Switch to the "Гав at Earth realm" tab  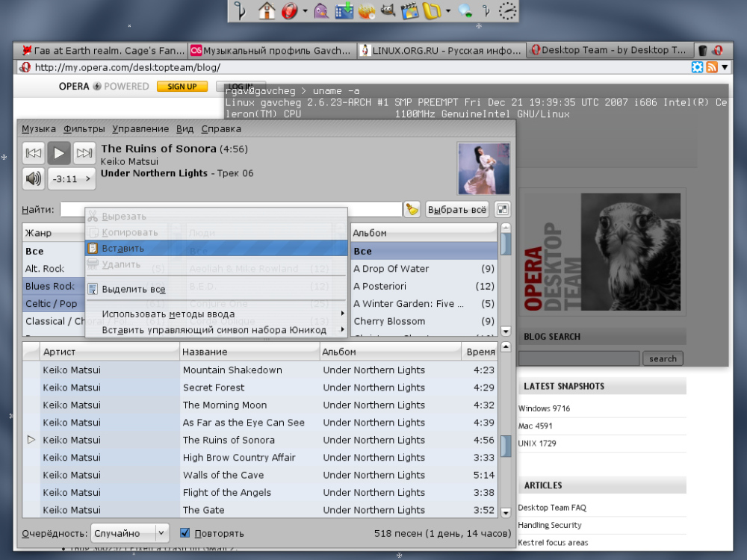pos(103,51)
